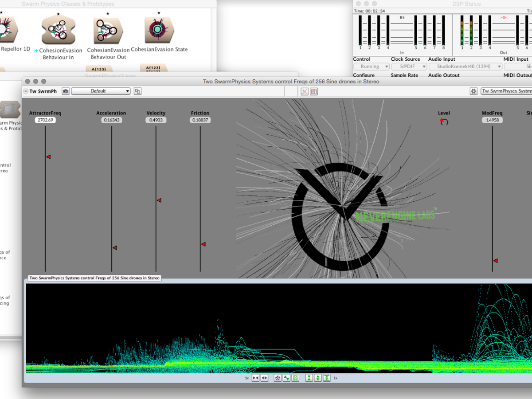Viewport: 532px width, 399px height.
Task: Select the CohesianEvasion Behaviour Out icon
Action: (x=108, y=31)
